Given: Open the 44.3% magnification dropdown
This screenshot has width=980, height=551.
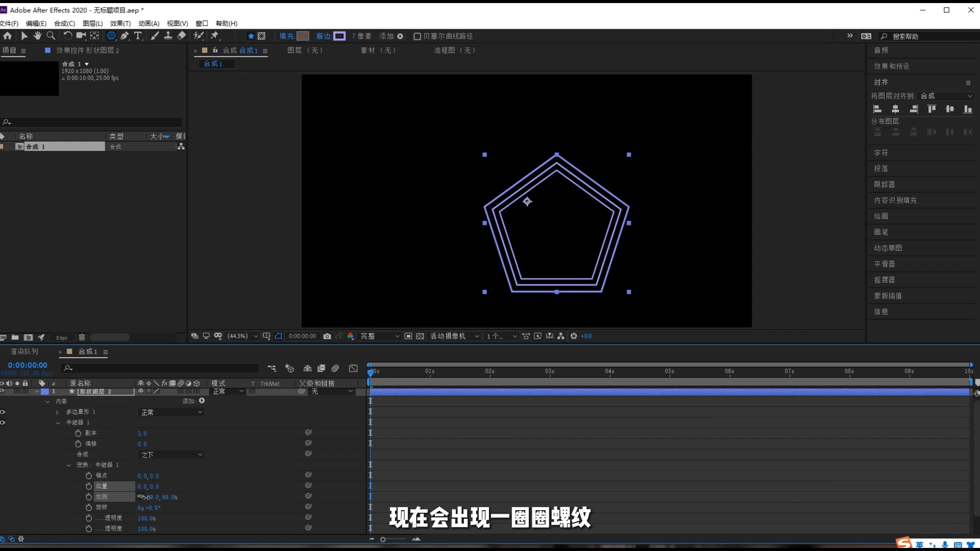Looking at the screenshot, I should pos(242,336).
